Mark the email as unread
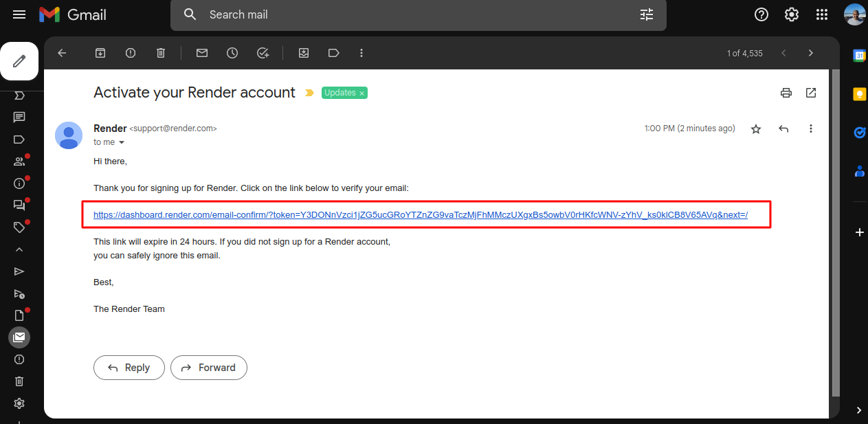This screenshot has width=868, height=424. click(x=201, y=53)
